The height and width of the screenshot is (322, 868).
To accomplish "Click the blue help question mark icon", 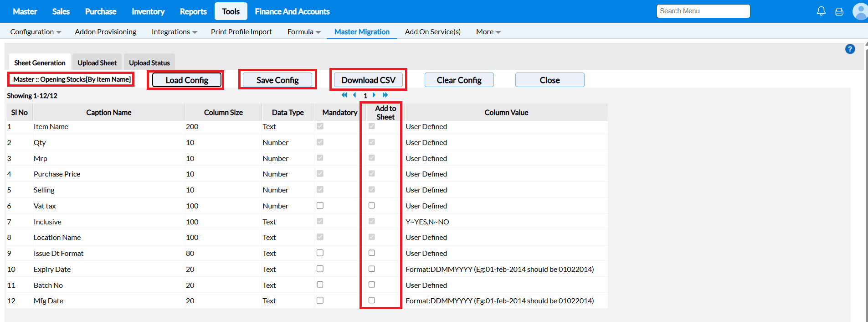I will (850, 49).
